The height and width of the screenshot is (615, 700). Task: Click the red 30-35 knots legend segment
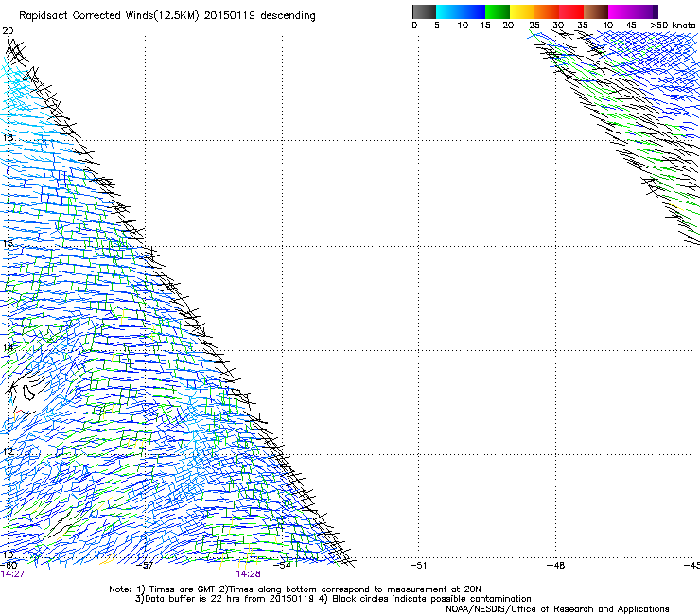(571, 11)
